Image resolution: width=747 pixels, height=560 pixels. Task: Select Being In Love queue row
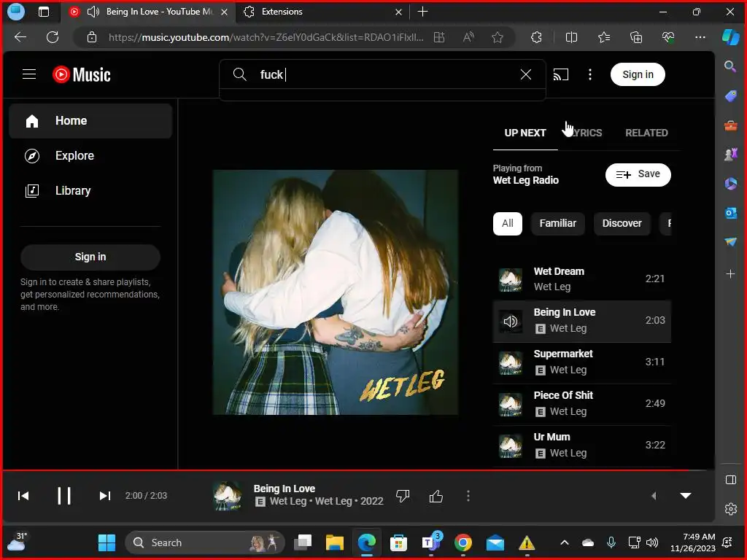(x=581, y=321)
